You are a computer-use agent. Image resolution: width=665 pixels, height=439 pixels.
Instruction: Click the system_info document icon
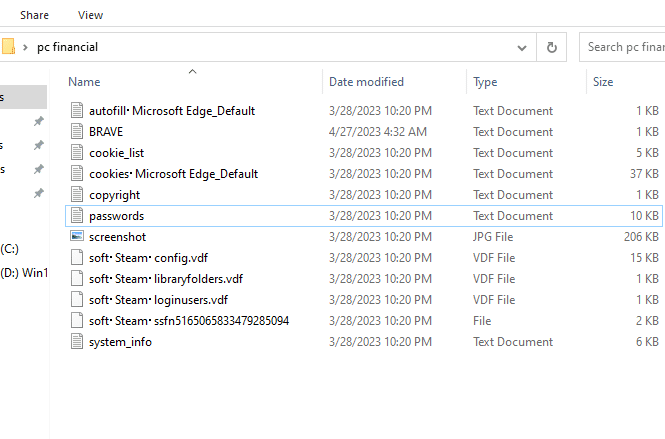(78, 342)
